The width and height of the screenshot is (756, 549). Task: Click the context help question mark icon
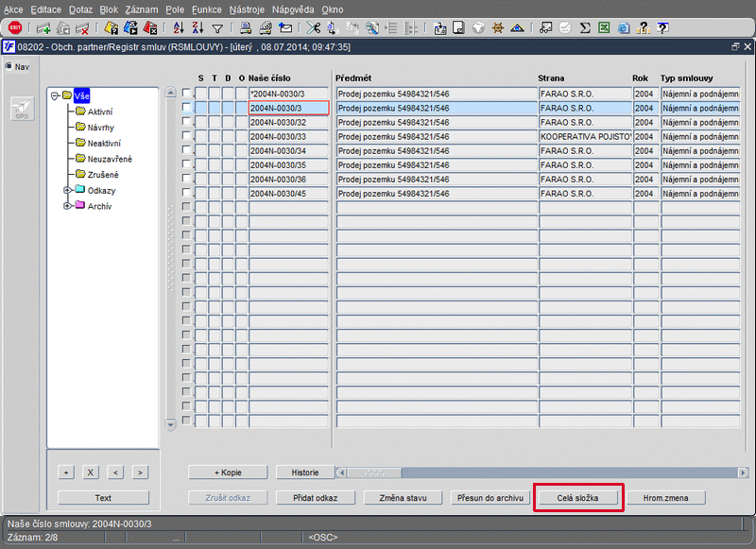click(663, 28)
